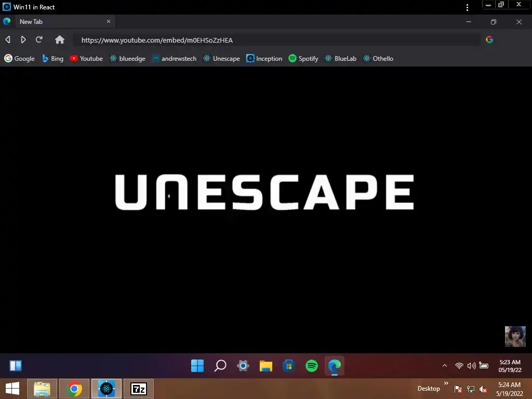Image resolution: width=532 pixels, height=399 pixels.
Task: Open the Windows 11 Start button in the inner taskbar
Action: [x=197, y=366]
